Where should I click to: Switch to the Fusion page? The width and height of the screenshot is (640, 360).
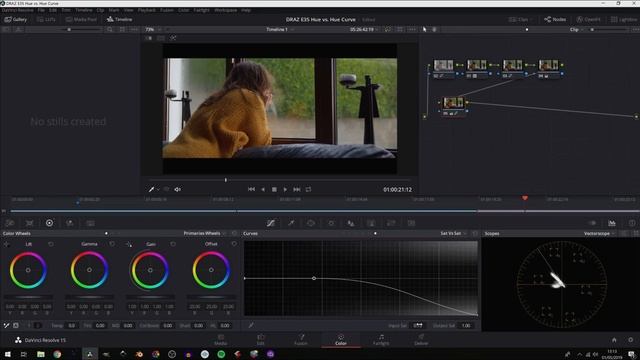301,340
